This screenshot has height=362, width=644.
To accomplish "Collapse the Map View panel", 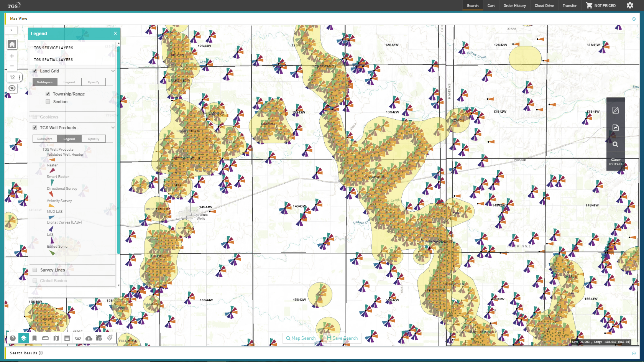I will (x=634, y=19).
